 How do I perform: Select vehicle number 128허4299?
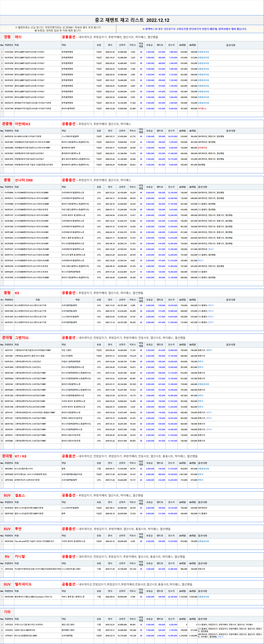tap(9, 272)
